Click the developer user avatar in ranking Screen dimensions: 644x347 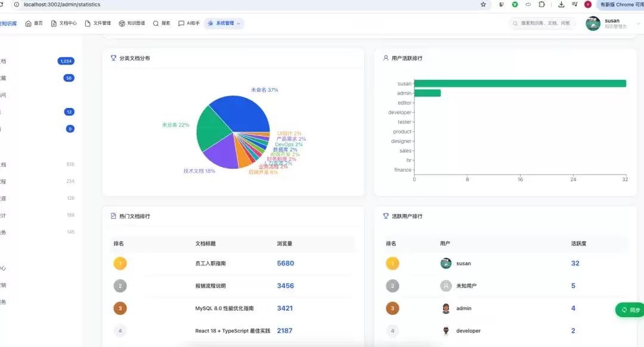tap(445, 330)
